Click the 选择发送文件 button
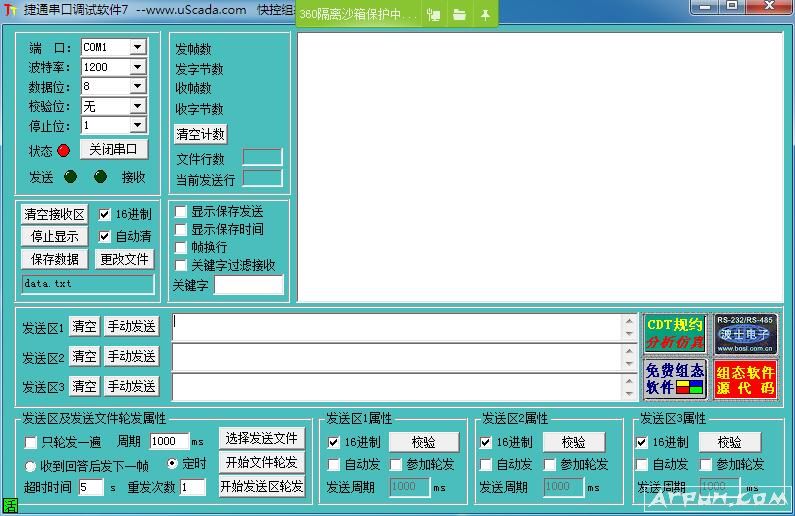The width and height of the screenshot is (795, 516). pyautogui.click(x=261, y=438)
